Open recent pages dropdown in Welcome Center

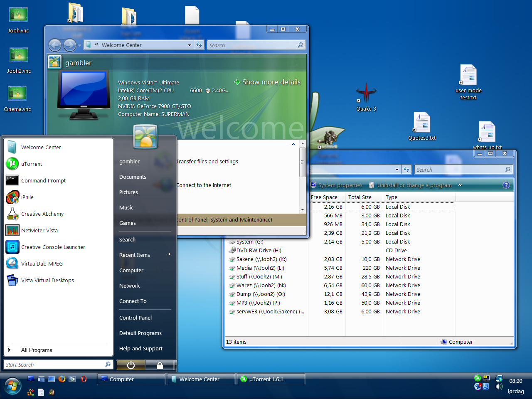79,45
